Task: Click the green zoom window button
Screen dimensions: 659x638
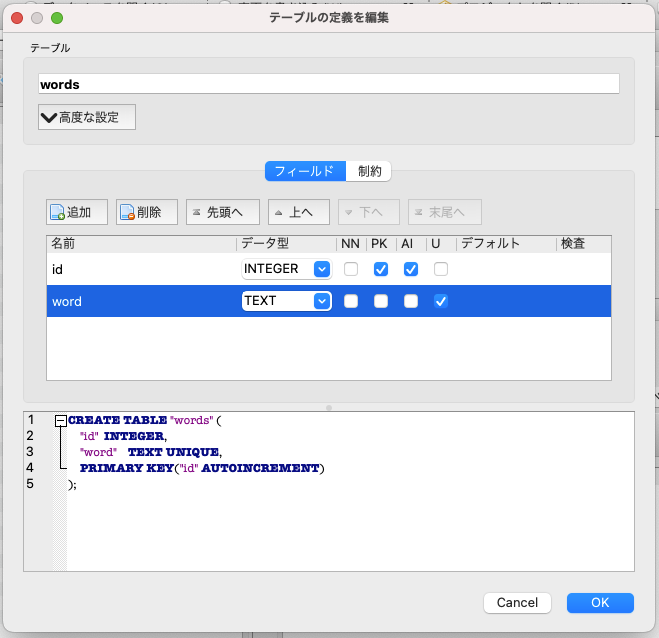Action: [57, 18]
